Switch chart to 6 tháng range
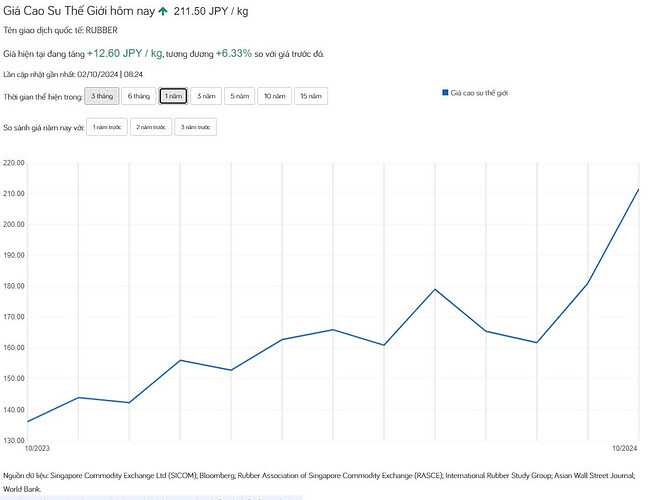Image resolution: width=657 pixels, height=500 pixels. (137, 96)
